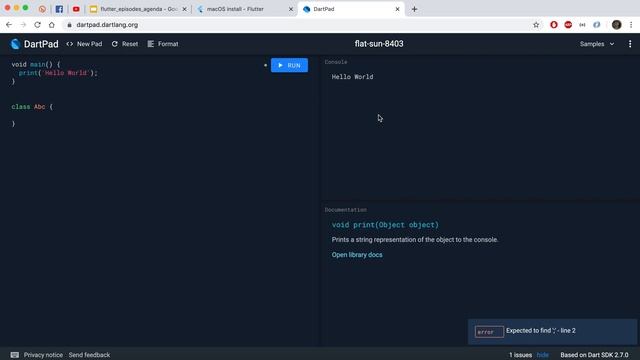Click the void print(Object object) heading
640x360 pixels.
385,225
